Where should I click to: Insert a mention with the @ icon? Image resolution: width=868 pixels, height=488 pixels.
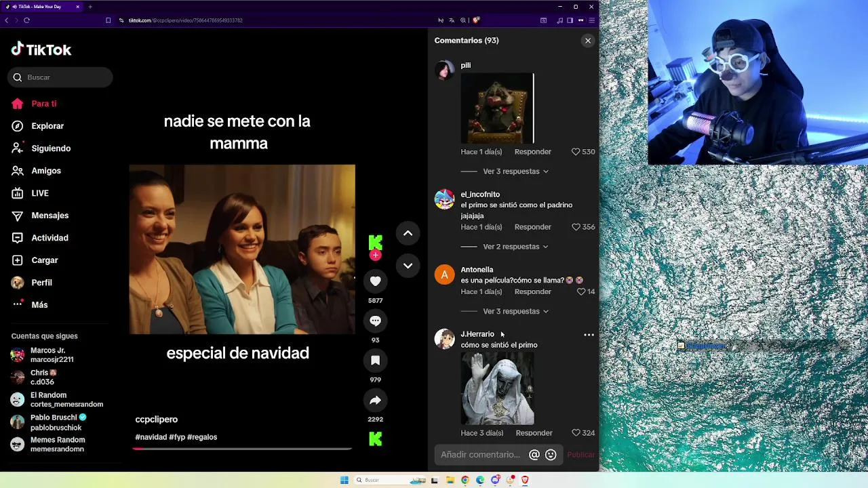click(534, 455)
